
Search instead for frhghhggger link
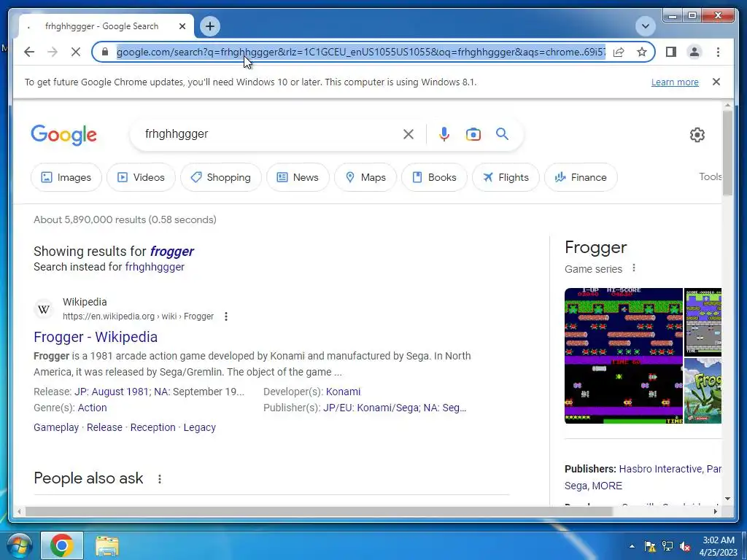click(x=155, y=267)
